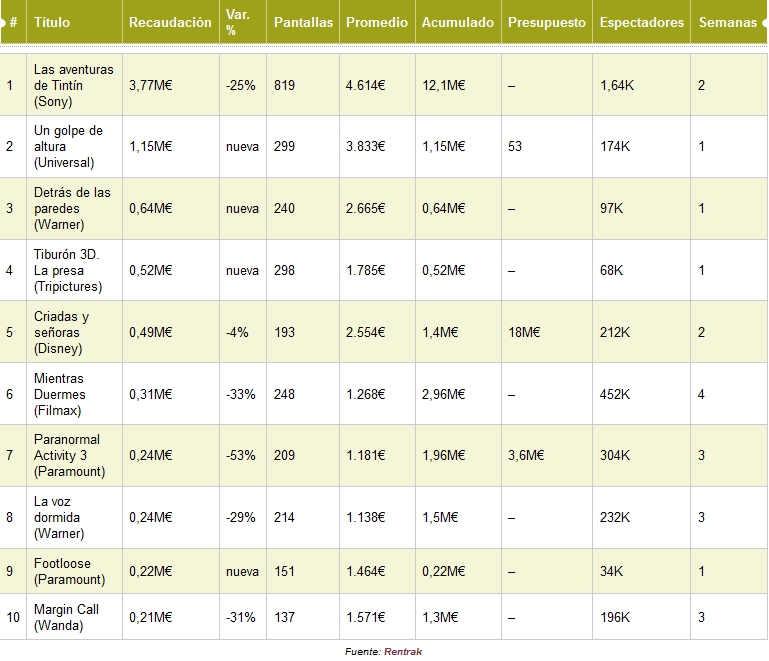The image size is (769, 661).
Task: Click the 298 pantallas value
Action: click(x=284, y=270)
